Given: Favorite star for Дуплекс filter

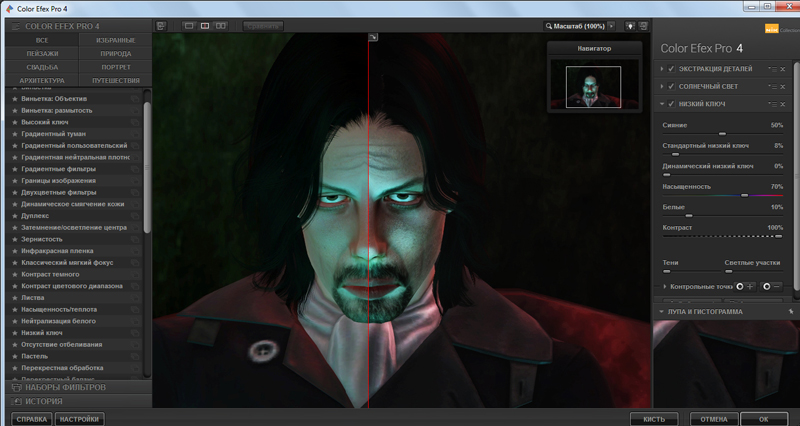Looking at the screenshot, I should click(x=15, y=216).
